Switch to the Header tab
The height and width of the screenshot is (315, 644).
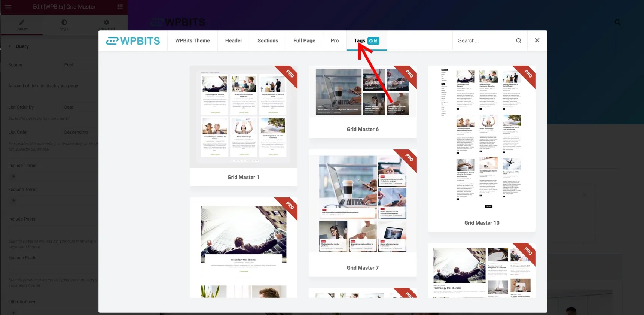234,40
